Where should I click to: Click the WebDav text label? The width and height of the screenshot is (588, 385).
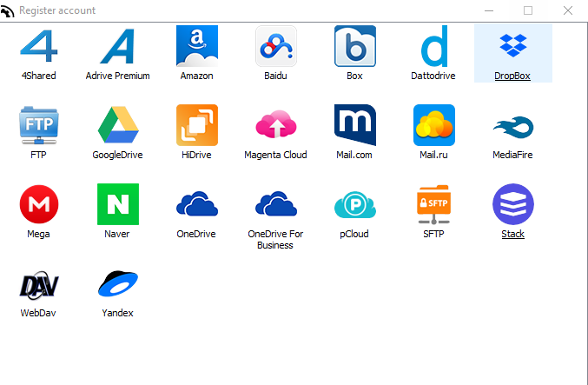(x=38, y=313)
